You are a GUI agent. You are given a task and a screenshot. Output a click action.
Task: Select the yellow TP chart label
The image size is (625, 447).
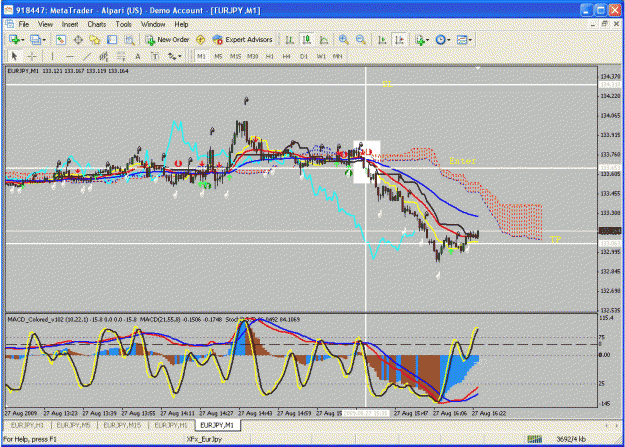pos(555,239)
